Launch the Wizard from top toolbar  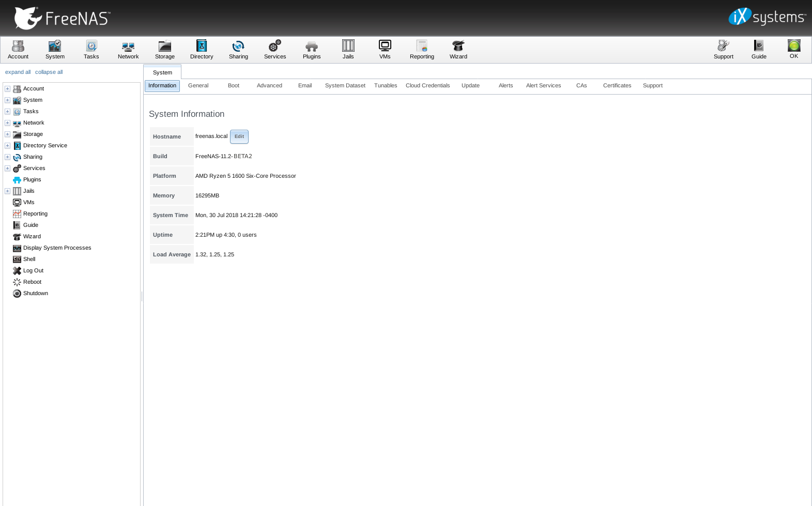(458, 50)
